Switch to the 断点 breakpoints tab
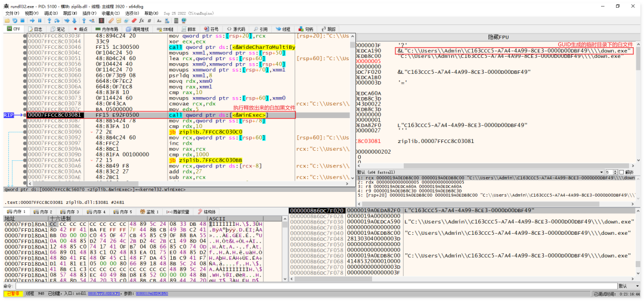Screen dimensions: 644x301 click(80, 29)
